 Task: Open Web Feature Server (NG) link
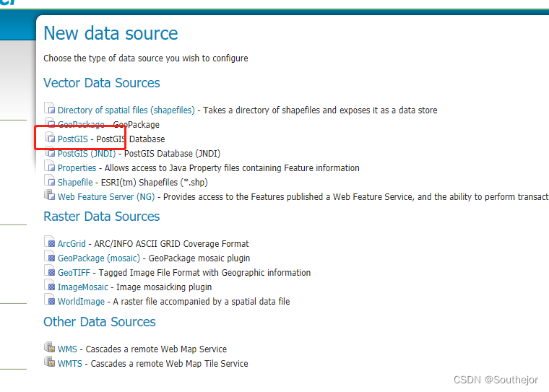pos(106,196)
